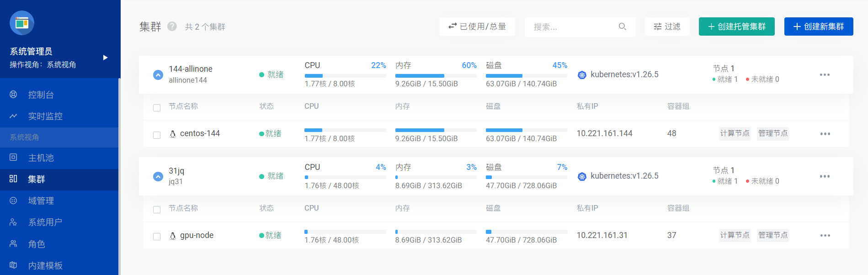This screenshot has height=275, width=868.
Task: Open more options for centos-144 node
Action: tap(825, 134)
